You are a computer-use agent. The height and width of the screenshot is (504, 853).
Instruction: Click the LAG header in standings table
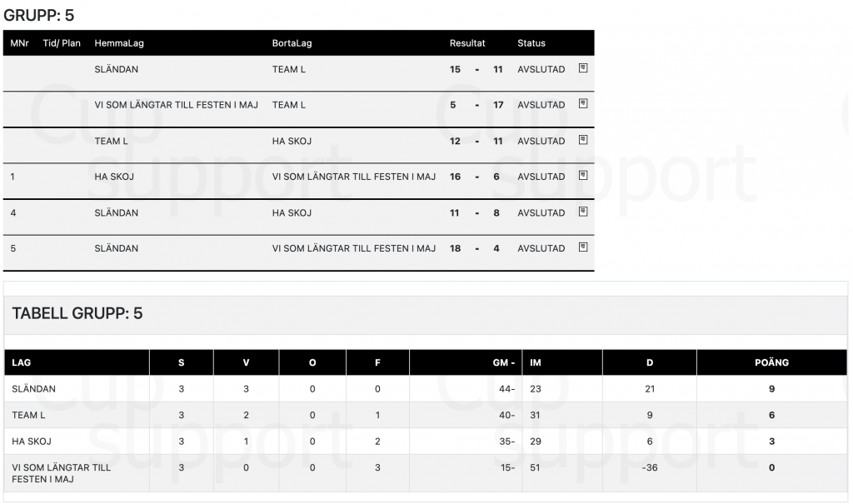pos(21,362)
